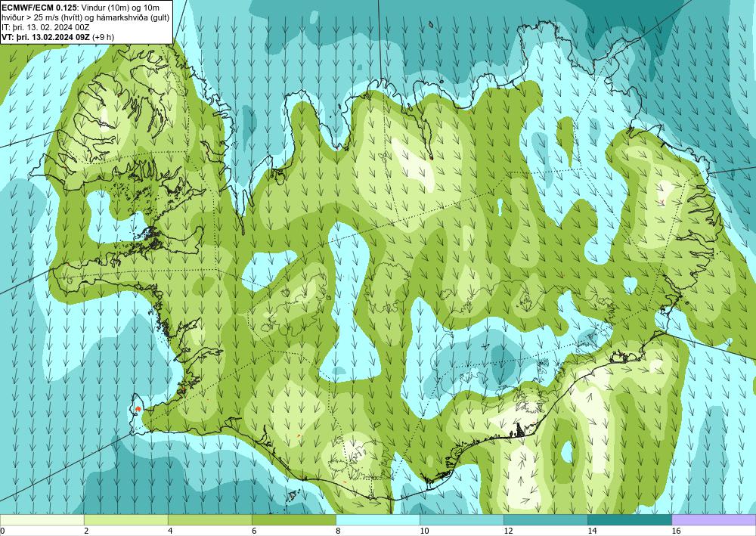Click the medium teal 12–14 legend swatch
This screenshot has width=756, height=536.
[545, 520]
